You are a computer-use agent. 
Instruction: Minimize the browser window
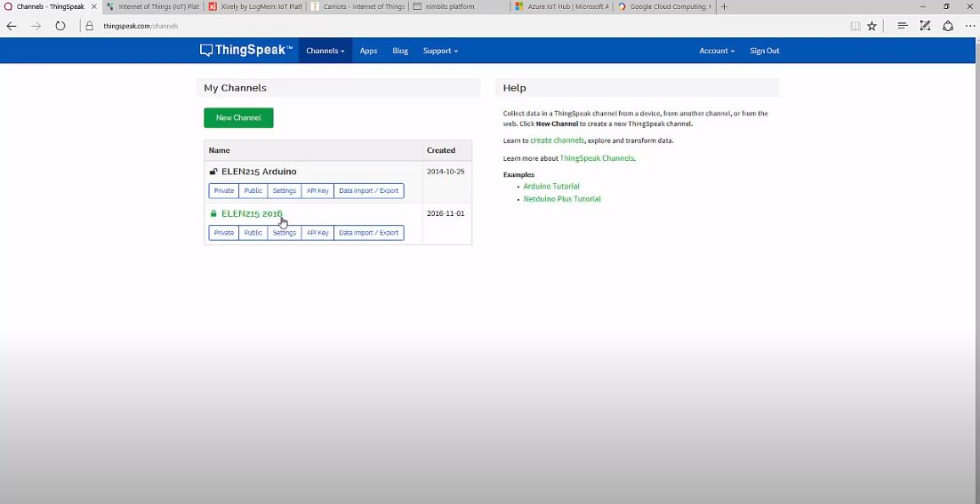[x=923, y=7]
